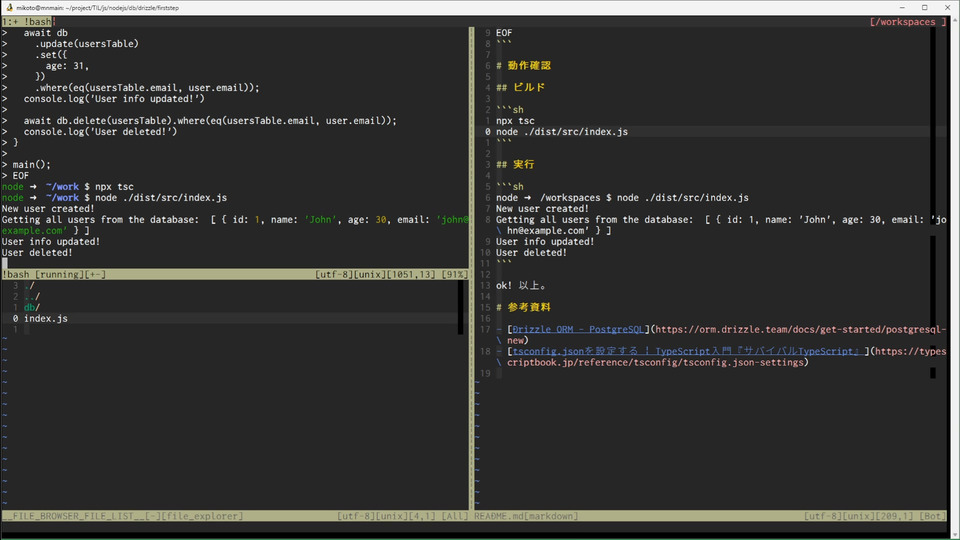This screenshot has height=540, width=960.
Task: Click 'User deleted!' in terminal output
Action: pos(37,252)
